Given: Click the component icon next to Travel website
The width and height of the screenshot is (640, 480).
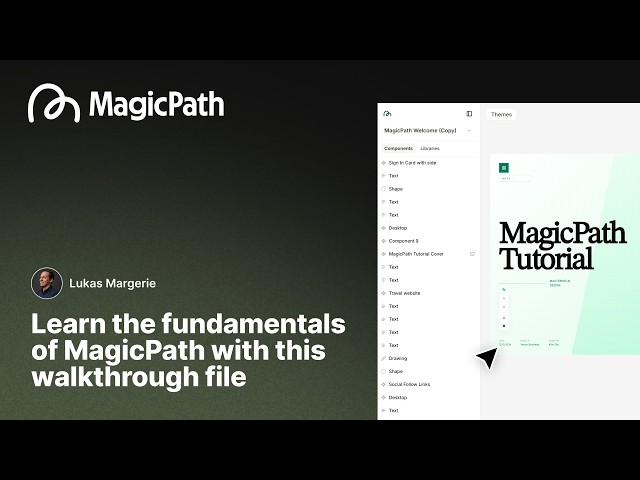Looking at the screenshot, I should coord(383,293).
